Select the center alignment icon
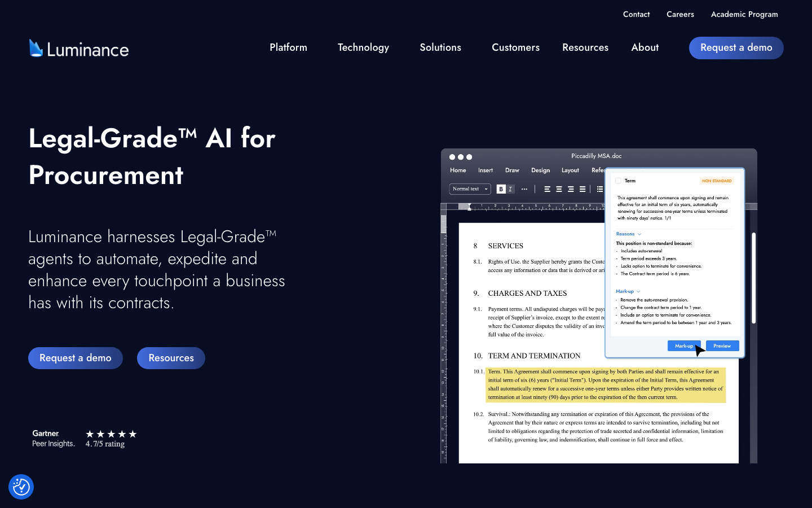 click(x=559, y=189)
